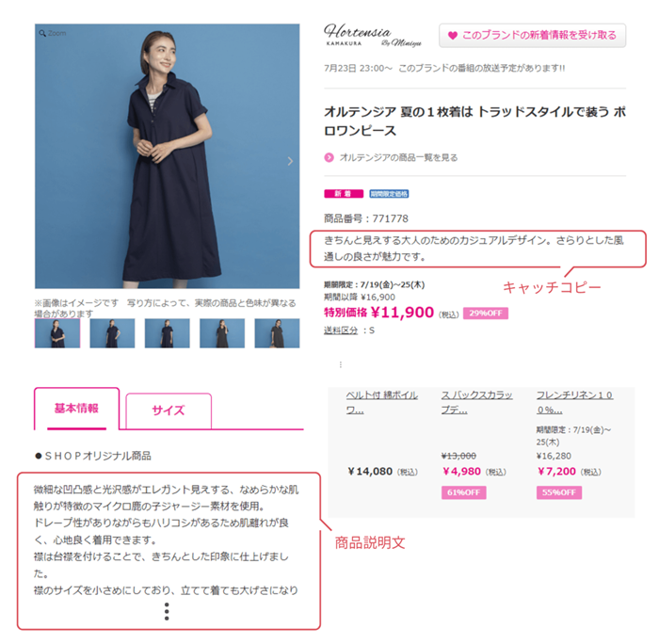Select the third product thumbnail
The width and height of the screenshot is (659, 644).
pyautogui.click(x=168, y=333)
